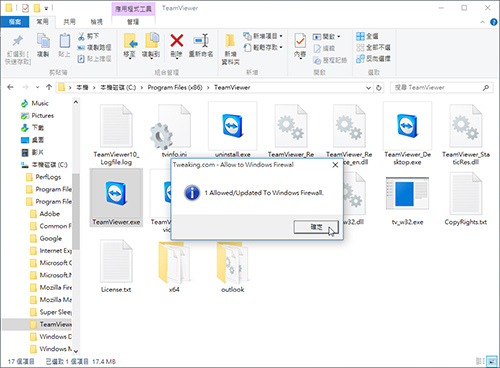Click the OK button in Tweaking.com dialog
The width and height of the screenshot is (500, 368).
[316, 227]
